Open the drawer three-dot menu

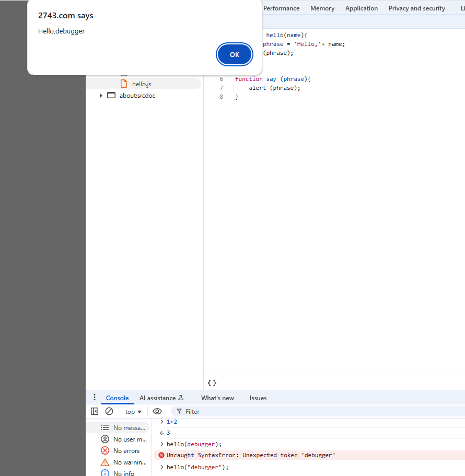point(95,398)
